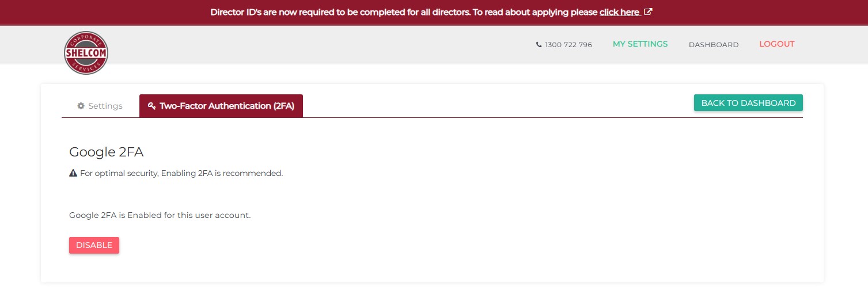Image resolution: width=868 pixels, height=287 pixels.
Task: Click the warning triangle icon
Action: pyautogui.click(x=73, y=173)
